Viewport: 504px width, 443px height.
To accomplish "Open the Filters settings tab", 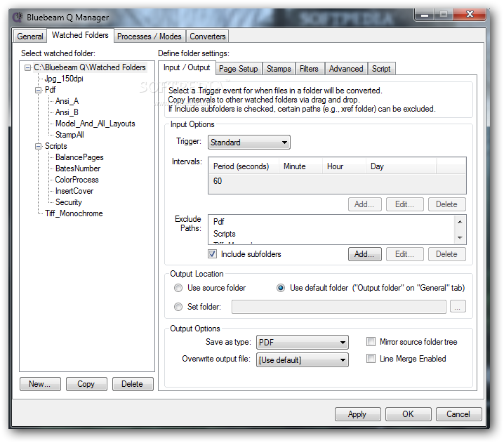I will coord(309,69).
